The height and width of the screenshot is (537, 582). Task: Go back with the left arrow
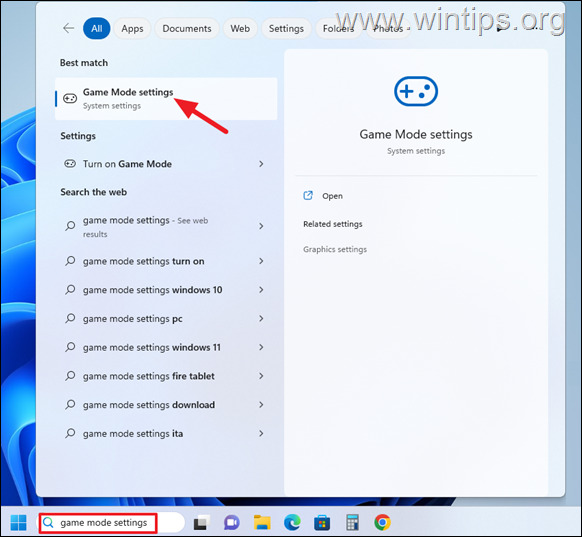(x=69, y=28)
